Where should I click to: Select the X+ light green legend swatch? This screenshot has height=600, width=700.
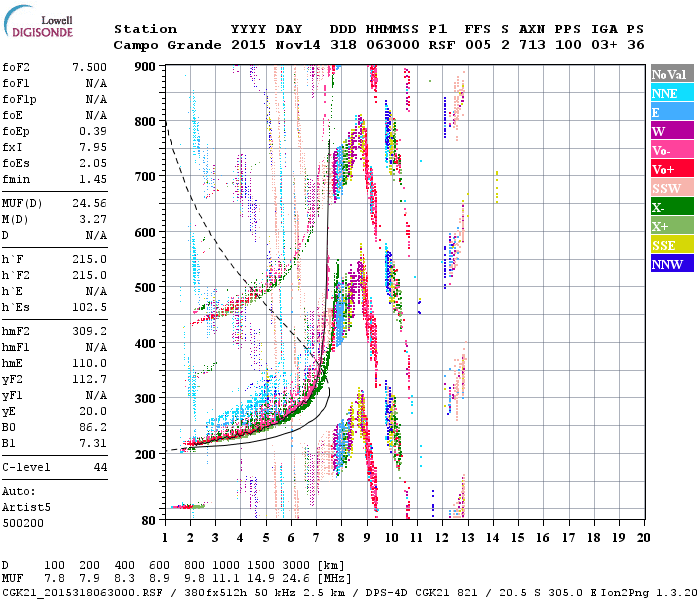[x=672, y=225]
